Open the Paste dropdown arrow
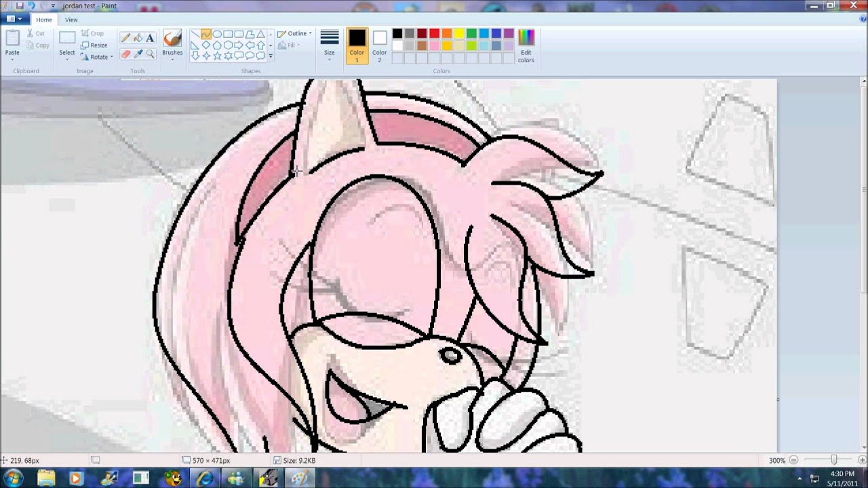Viewport: 868px width, 488px height. (x=12, y=59)
